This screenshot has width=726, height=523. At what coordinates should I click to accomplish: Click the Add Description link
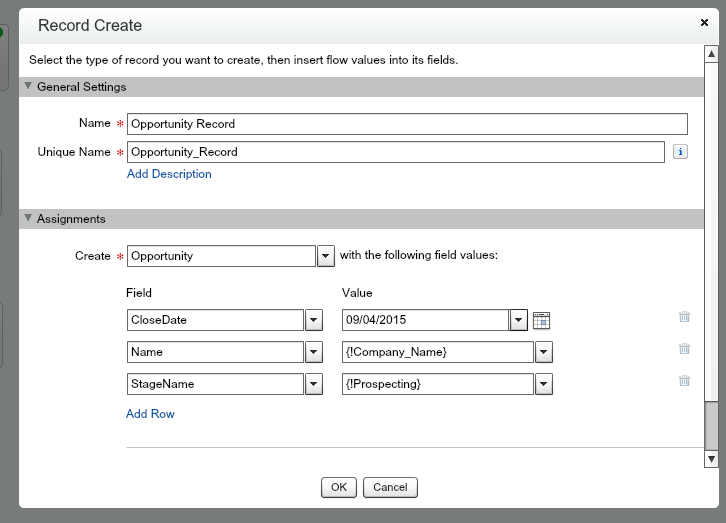tap(169, 174)
